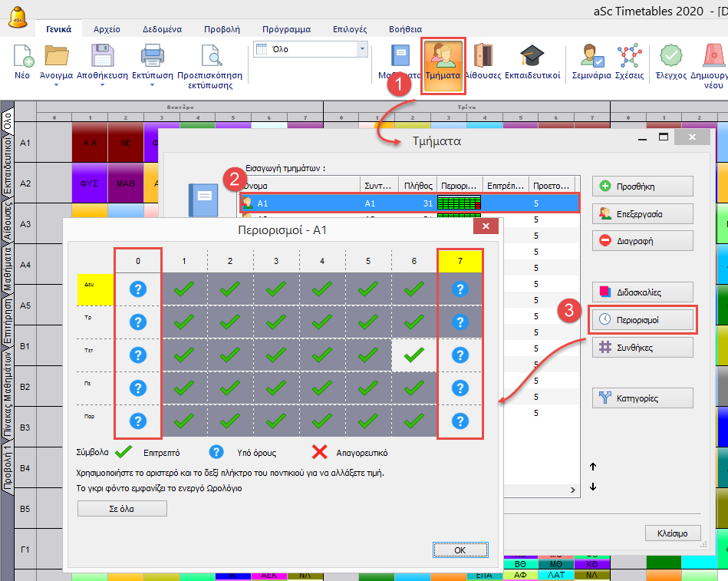Select the A1 row in class list
Screen dimensions: 728x581
pyautogui.click(x=407, y=203)
